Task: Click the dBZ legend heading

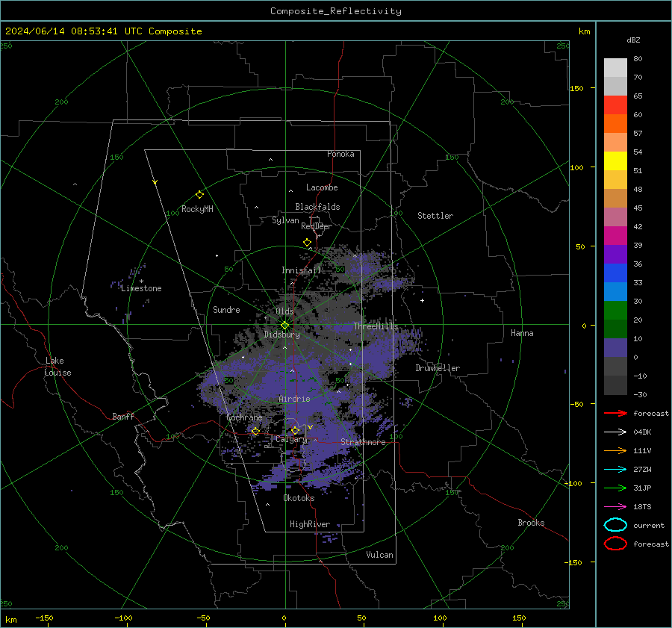Action: [x=633, y=40]
